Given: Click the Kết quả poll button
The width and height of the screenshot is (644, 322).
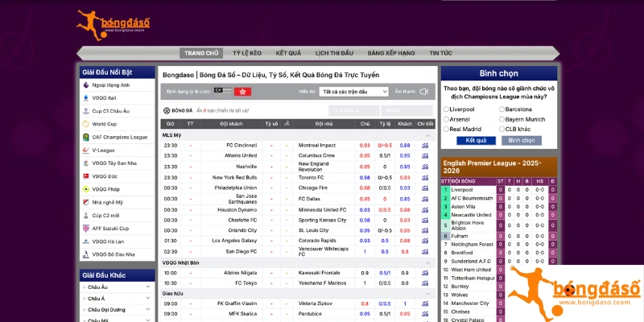Looking at the screenshot, I should click(x=476, y=140).
